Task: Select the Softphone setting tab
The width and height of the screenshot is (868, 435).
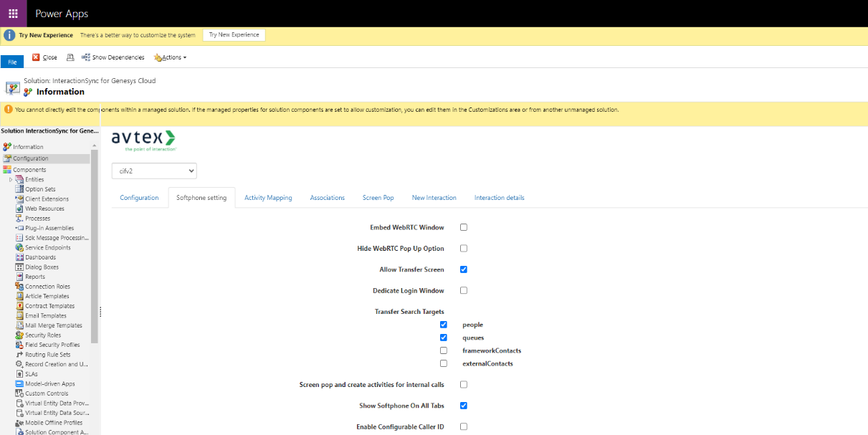Action: pos(201,198)
